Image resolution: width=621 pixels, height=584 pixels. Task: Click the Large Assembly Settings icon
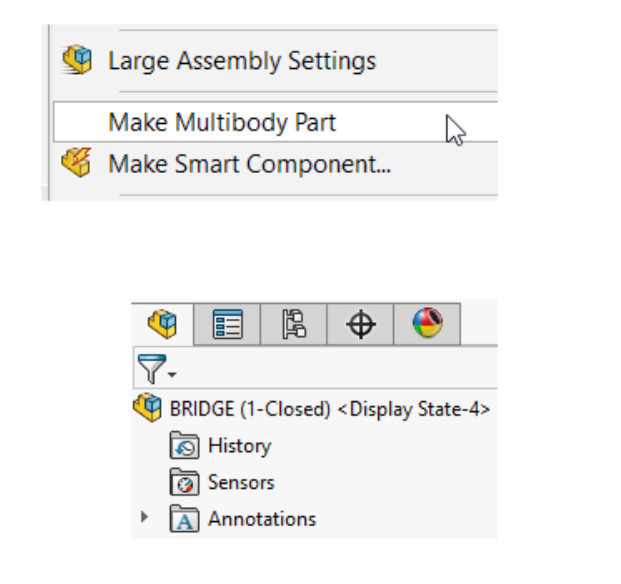(77, 60)
